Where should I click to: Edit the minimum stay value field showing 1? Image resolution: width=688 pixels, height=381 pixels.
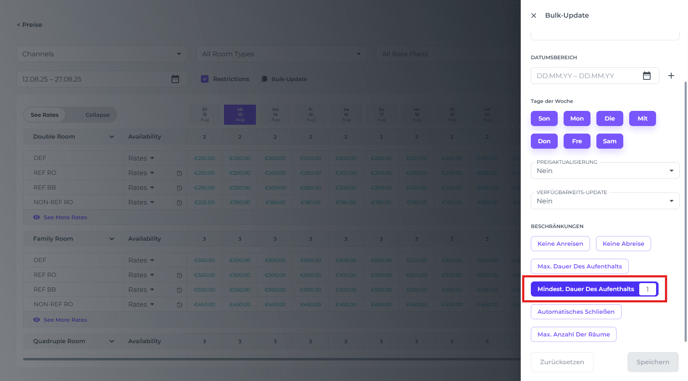coord(647,289)
